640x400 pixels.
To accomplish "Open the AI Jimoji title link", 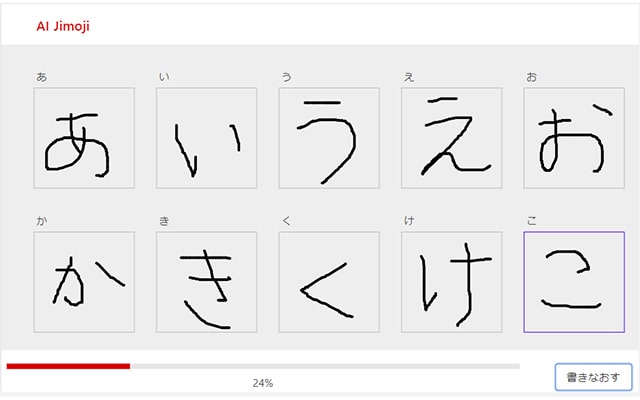I will coord(63,27).
